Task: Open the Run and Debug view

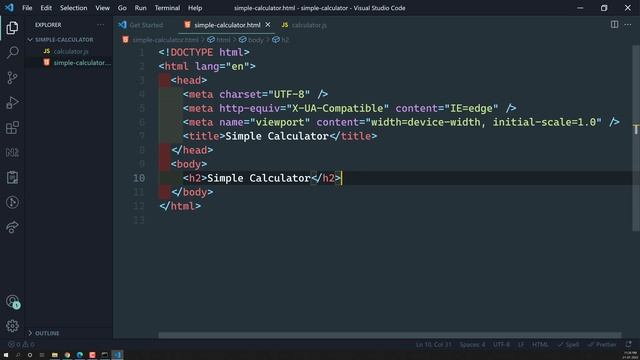Action: click(12, 102)
